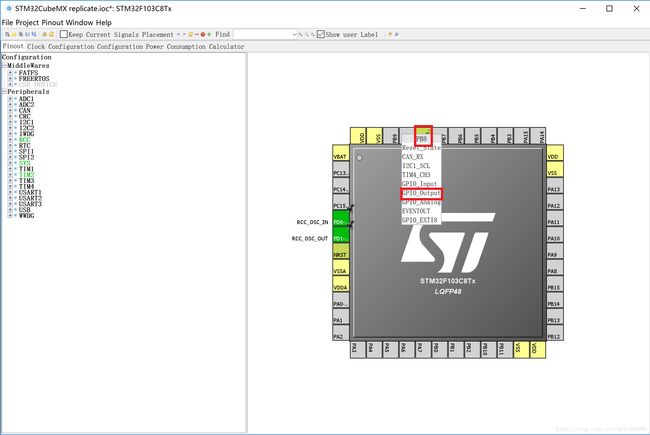The height and width of the screenshot is (435, 650).
Task: Click the PA13 pin on the right side
Action: pos(553,189)
